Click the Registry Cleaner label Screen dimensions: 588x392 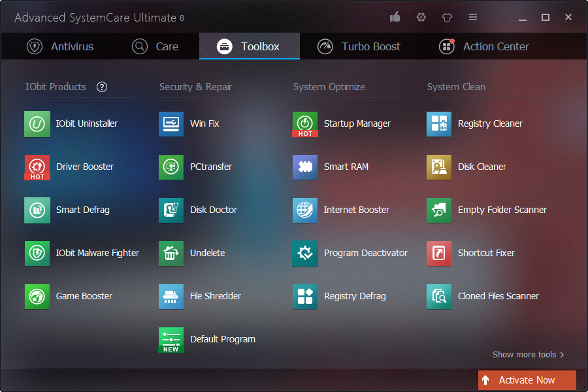coord(490,123)
